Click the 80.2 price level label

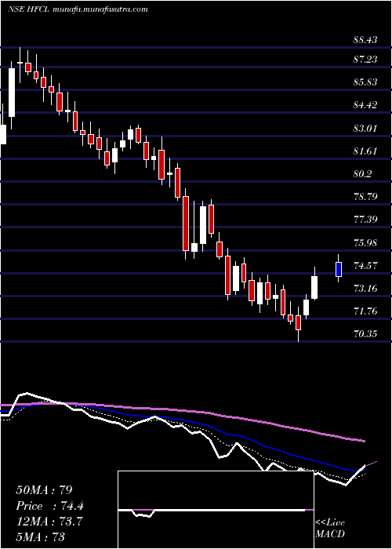pos(362,174)
